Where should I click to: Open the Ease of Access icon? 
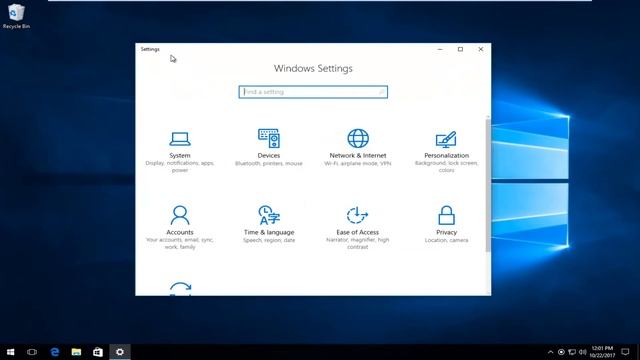coord(357,215)
